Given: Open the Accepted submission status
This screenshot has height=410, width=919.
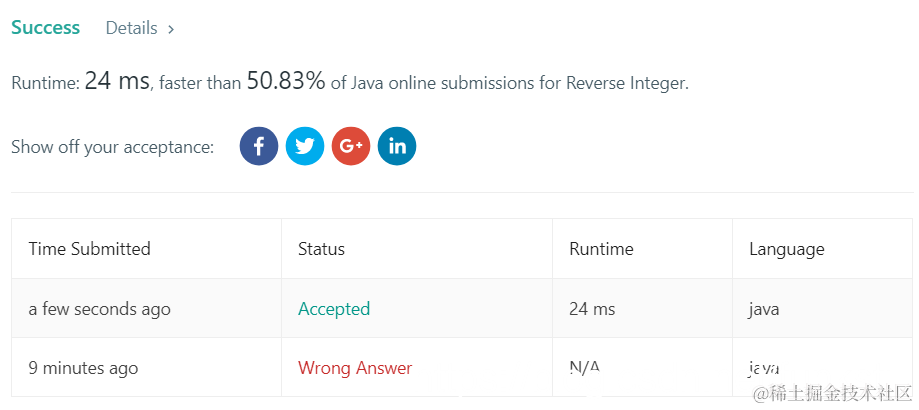Looking at the screenshot, I should coord(333,309).
